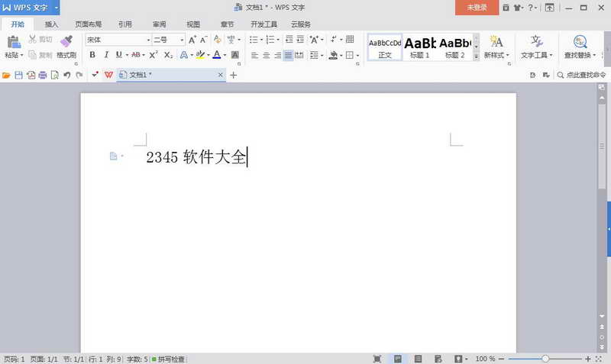Open the Review (审阅) tab
Image resolution: width=611 pixels, height=364 pixels.
[x=160, y=24]
